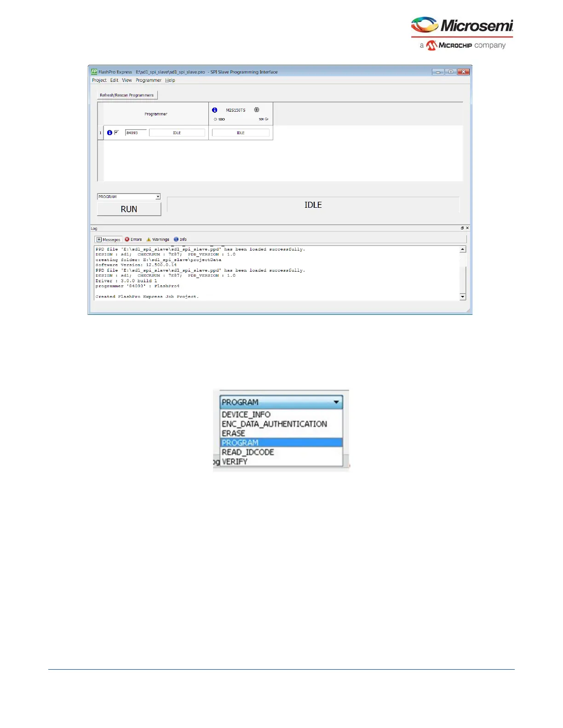Click the FlashPro Express title bar icon

point(94,72)
